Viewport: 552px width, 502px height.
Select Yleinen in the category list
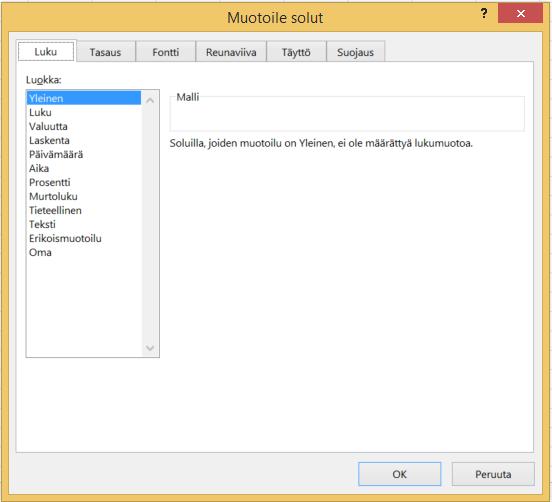point(84,98)
